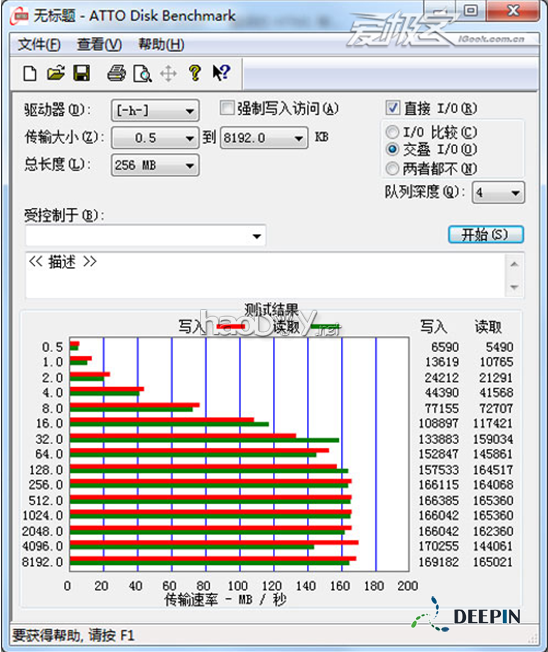The image size is (548, 652).
Task: Open Print Preview from the toolbar
Action: click(142, 74)
